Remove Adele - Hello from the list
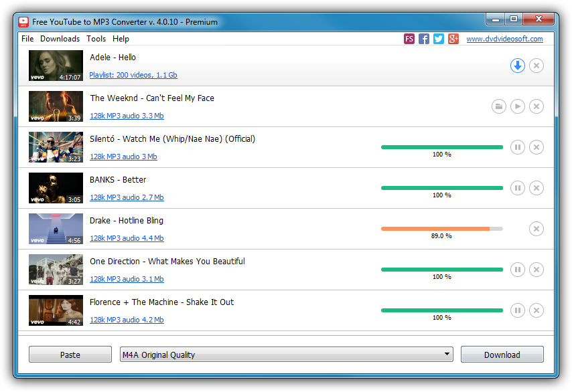The height and width of the screenshot is (392, 572). [536, 66]
